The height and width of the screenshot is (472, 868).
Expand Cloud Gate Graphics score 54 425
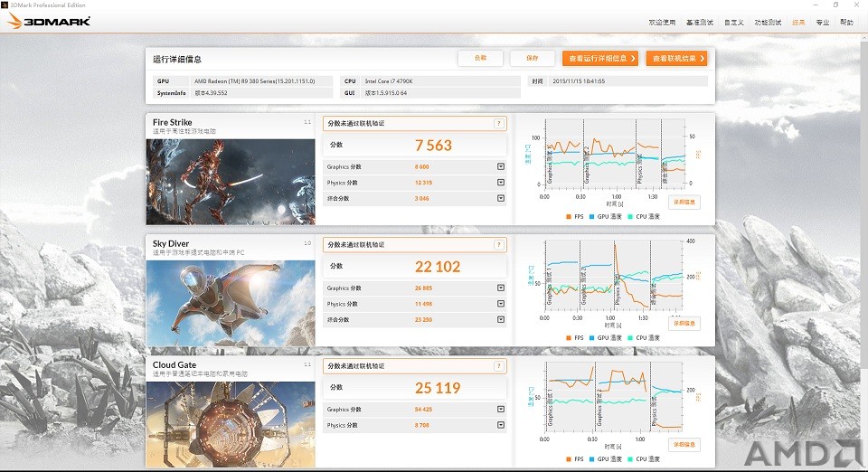[501, 409]
